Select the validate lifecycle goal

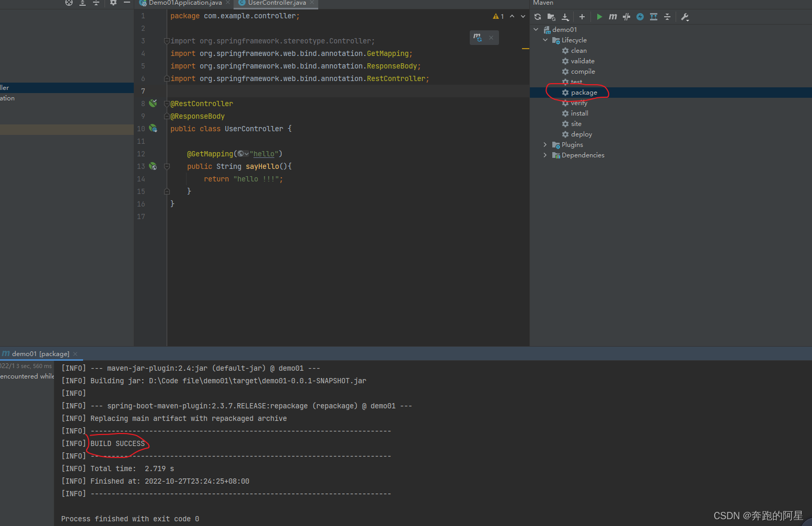pyautogui.click(x=583, y=61)
